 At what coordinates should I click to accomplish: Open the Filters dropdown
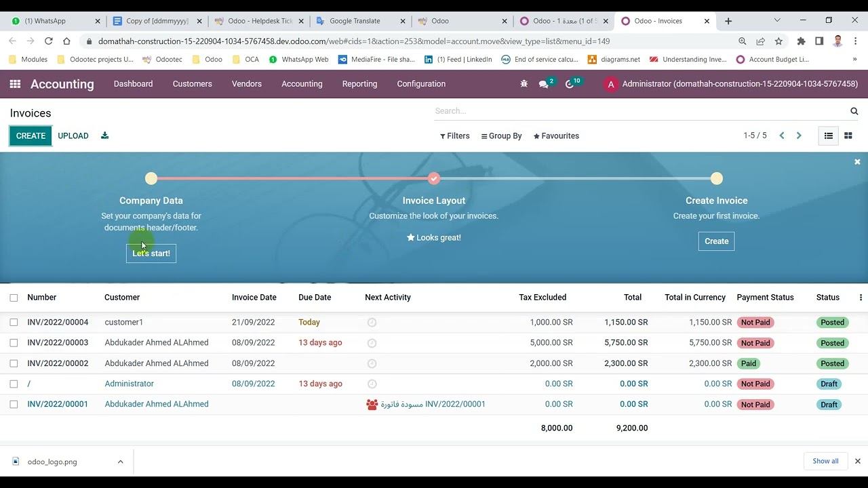point(454,136)
